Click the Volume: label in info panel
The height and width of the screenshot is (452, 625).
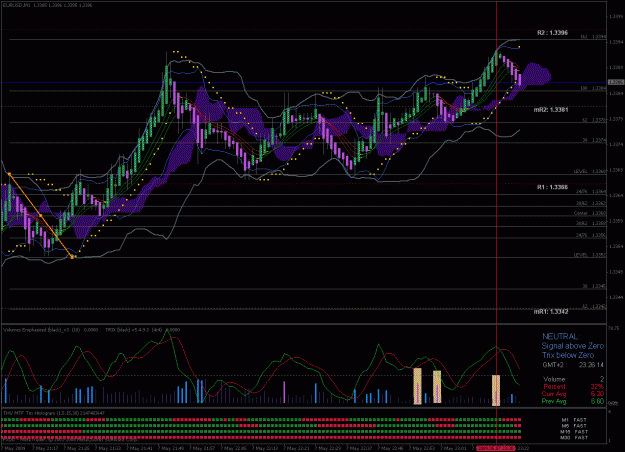pos(554,379)
